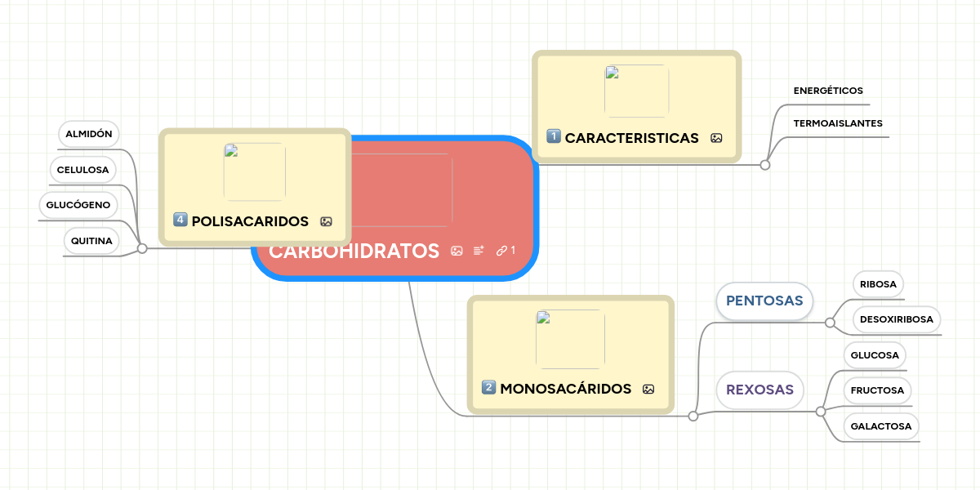Viewport: 980px width, 490px height.
Task: Collapse the REXOSAS children via circle
Action: tap(821, 411)
